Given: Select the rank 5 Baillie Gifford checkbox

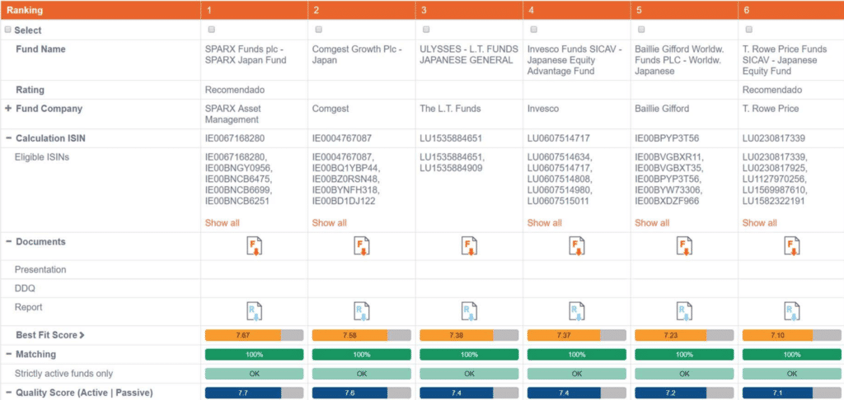Looking at the screenshot, I should pyautogui.click(x=641, y=29).
